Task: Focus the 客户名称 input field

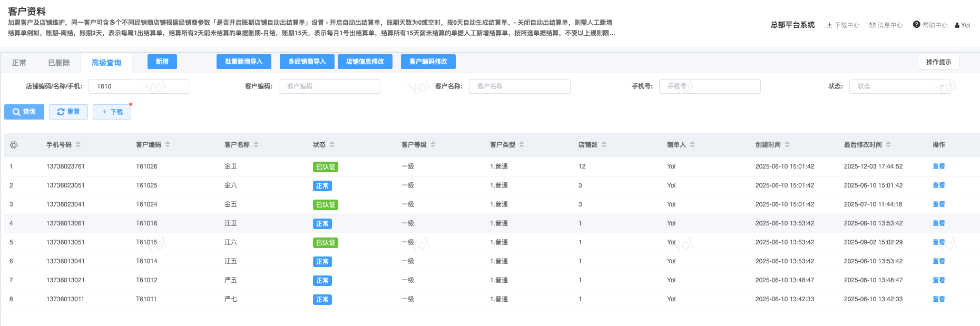Action: tap(520, 86)
